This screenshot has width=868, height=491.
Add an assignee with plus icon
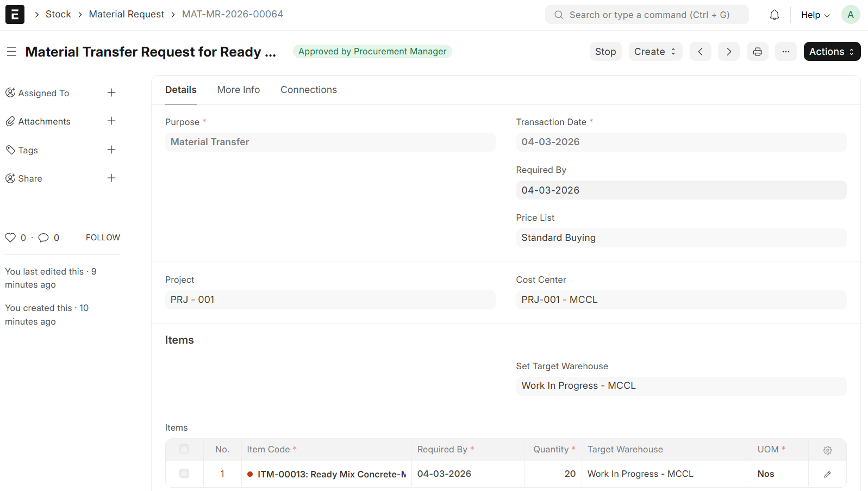[x=111, y=93]
